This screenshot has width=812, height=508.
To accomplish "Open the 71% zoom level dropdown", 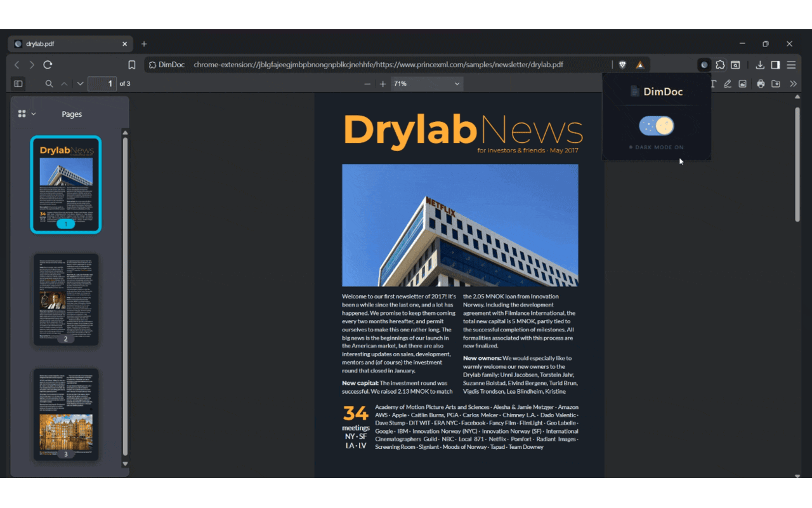I will 427,84.
